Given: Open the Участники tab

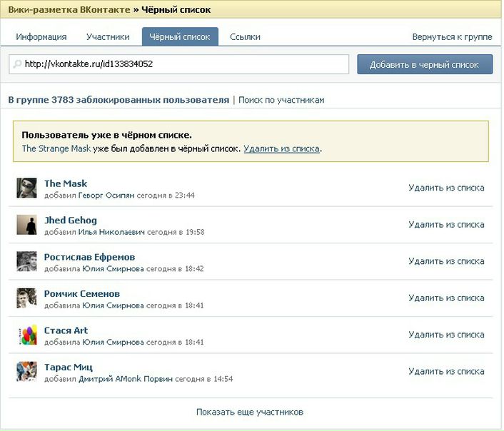Looking at the screenshot, I should pos(108,37).
